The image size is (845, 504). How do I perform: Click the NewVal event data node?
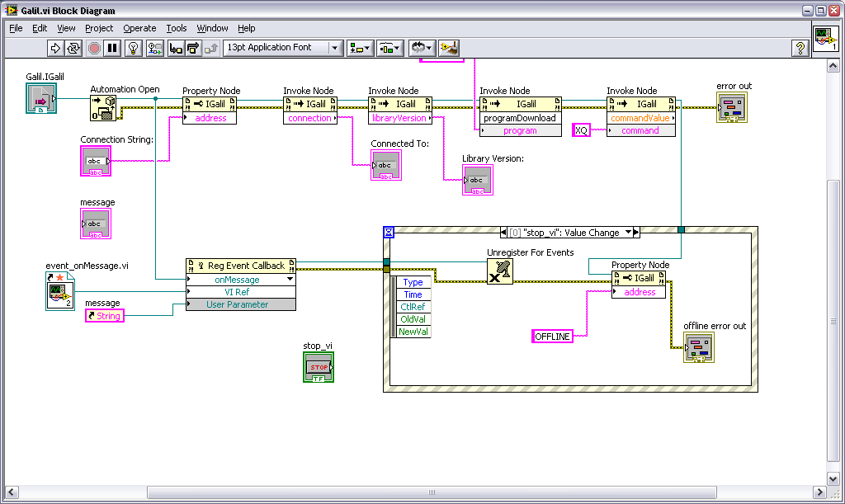pos(413,332)
